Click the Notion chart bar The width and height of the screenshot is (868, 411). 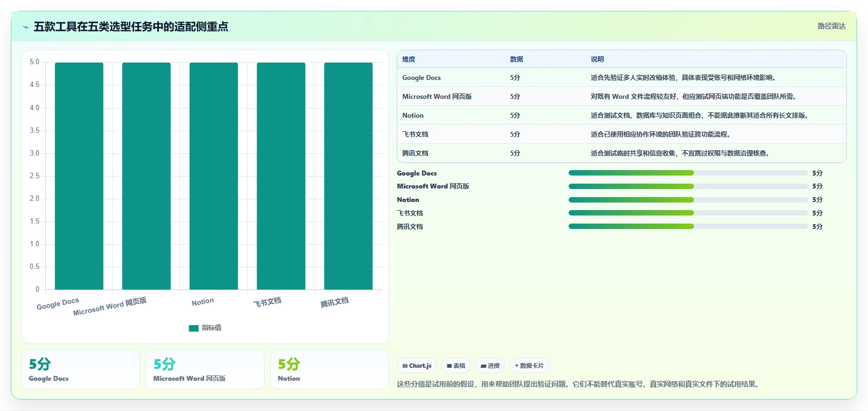(213, 176)
